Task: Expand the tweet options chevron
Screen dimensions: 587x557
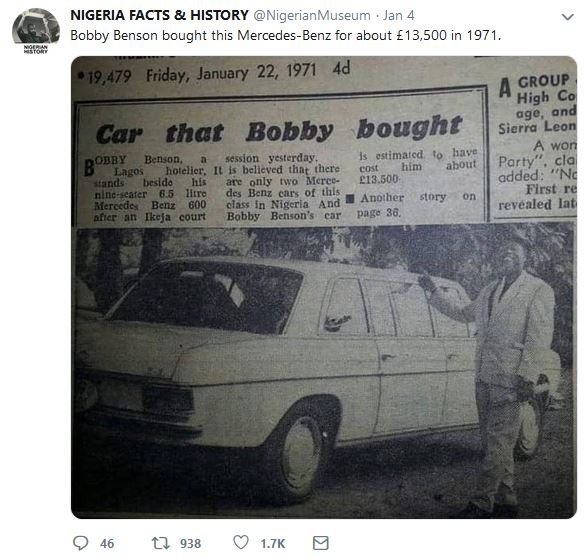Action: 568,17
